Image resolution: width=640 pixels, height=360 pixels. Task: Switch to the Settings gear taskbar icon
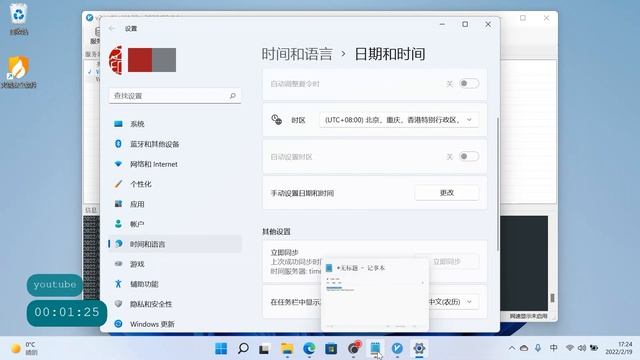(x=419, y=349)
